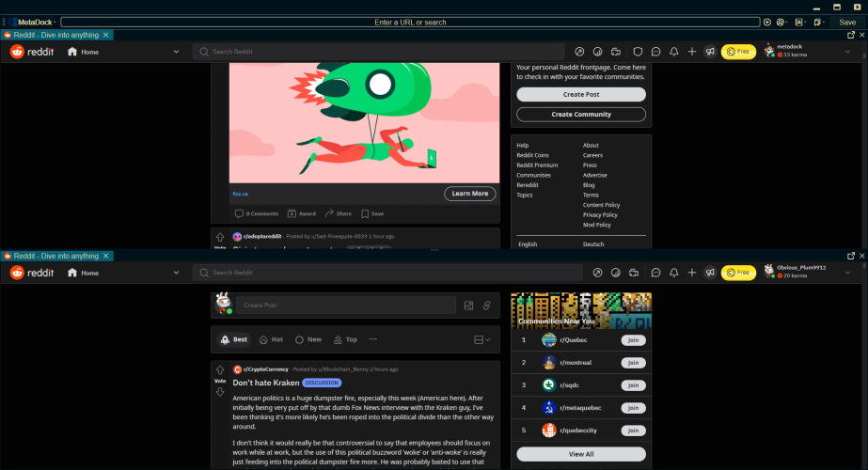The height and width of the screenshot is (470, 868).
Task: Click the DISCUSSION flair tag
Action: (x=322, y=384)
